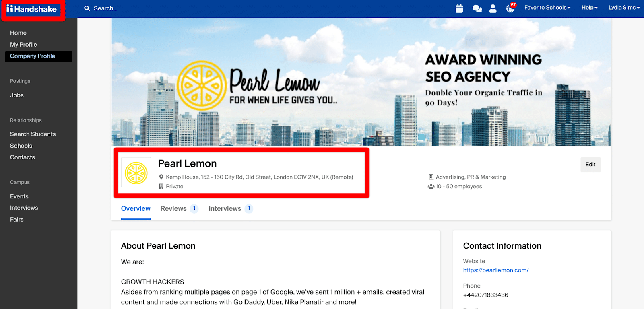
Task: Click the Campus section label
Action: (x=20, y=182)
